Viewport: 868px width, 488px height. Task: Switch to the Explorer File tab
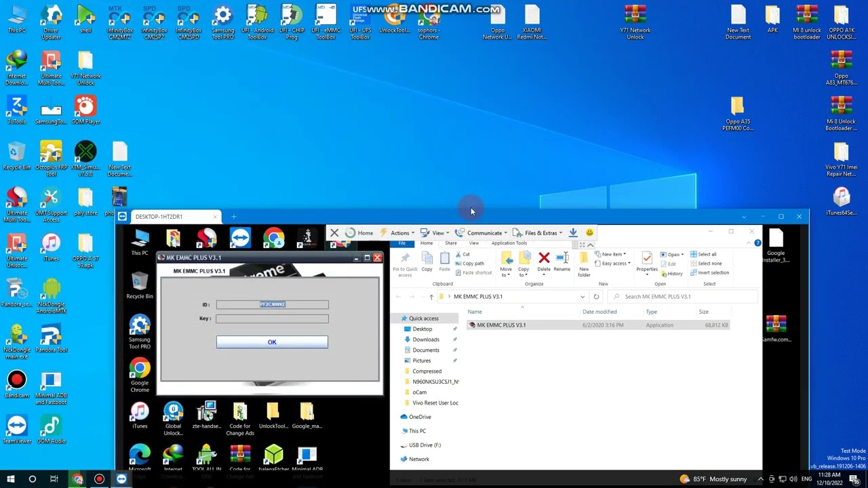401,243
